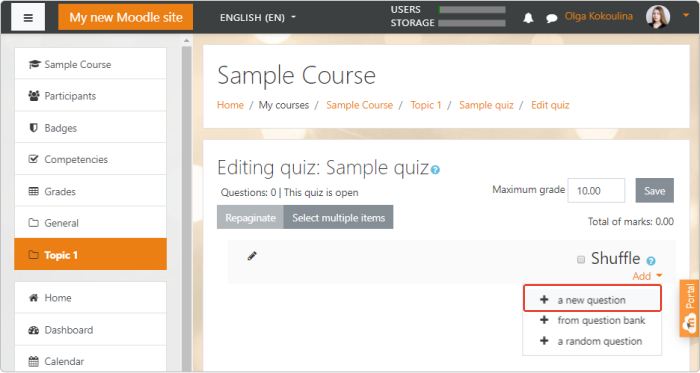Toggle the Shuffle checkbox

(x=581, y=260)
